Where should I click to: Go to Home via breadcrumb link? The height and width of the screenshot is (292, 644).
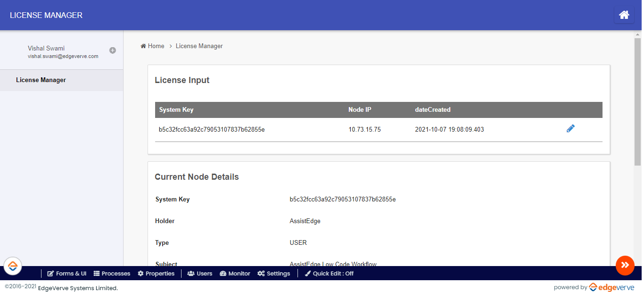tap(153, 46)
